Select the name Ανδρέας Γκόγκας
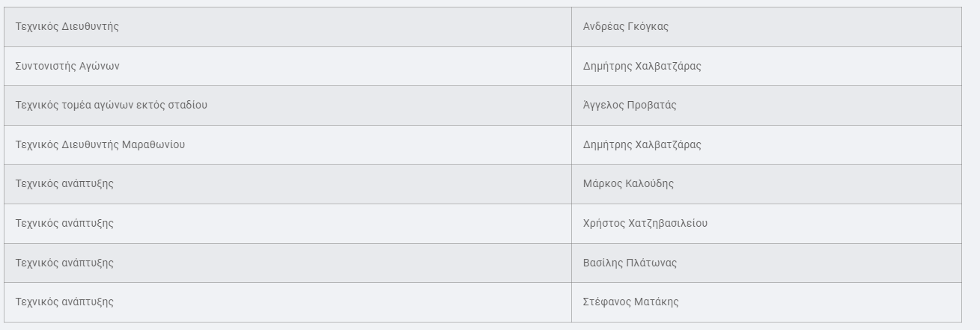Viewport: 980px width, 330px height. click(625, 27)
